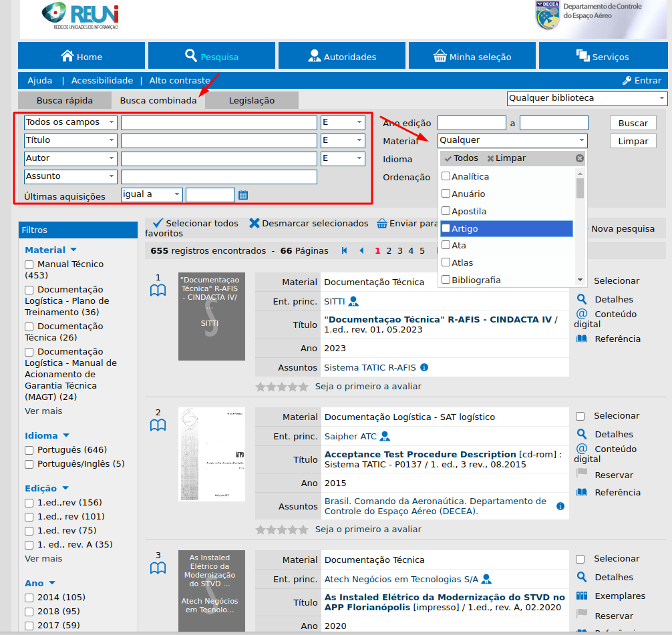Viewport: 672px width, 635px height.
Task: Open the calendar picker for Últimas aquisições
Action: [243, 195]
